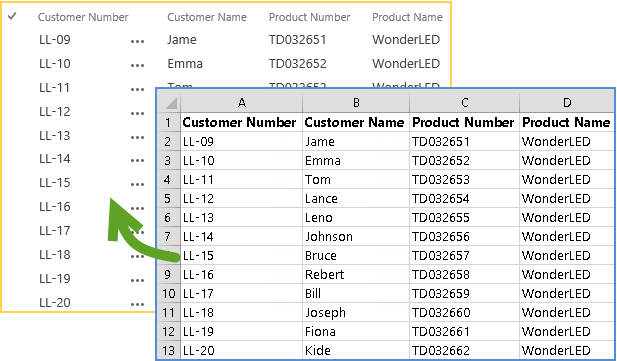
Task: Click Jame in the list's Customer Name column
Action: click(x=182, y=39)
